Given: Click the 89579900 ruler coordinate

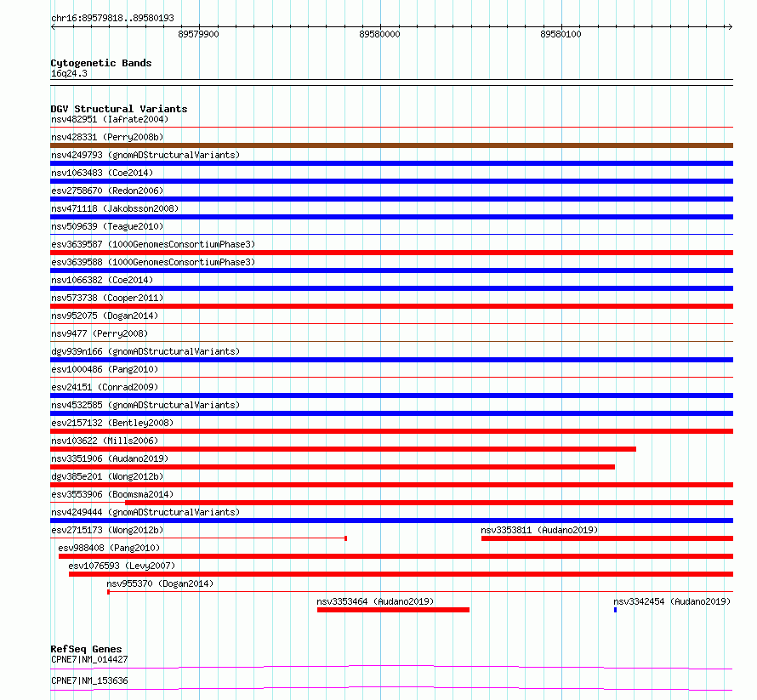Looking at the screenshot, I should coord(198,34).
